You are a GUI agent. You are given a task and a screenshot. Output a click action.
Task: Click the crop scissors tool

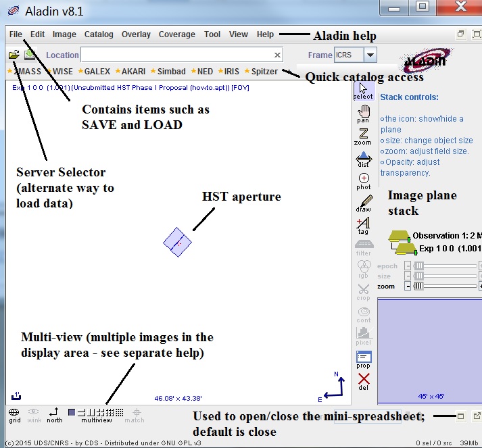click(x=363, y=292)
